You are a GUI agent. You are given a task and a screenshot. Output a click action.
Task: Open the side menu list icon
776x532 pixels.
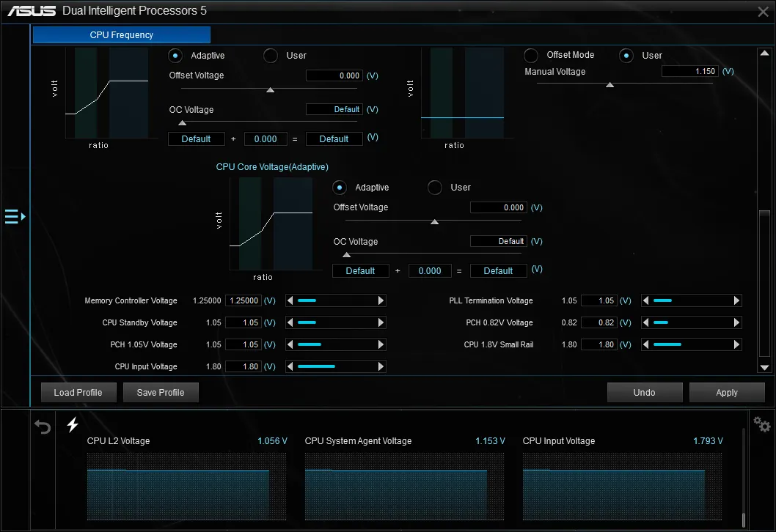point(15,217)
